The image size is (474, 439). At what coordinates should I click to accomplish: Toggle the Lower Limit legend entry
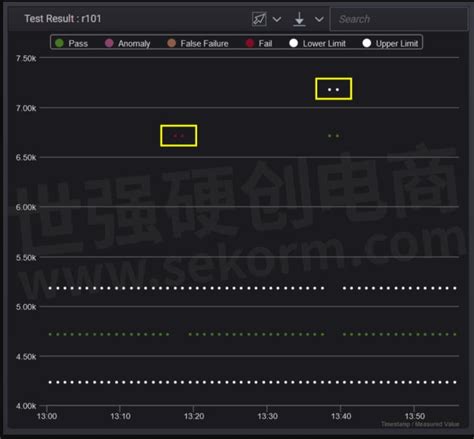click(317, 43)
